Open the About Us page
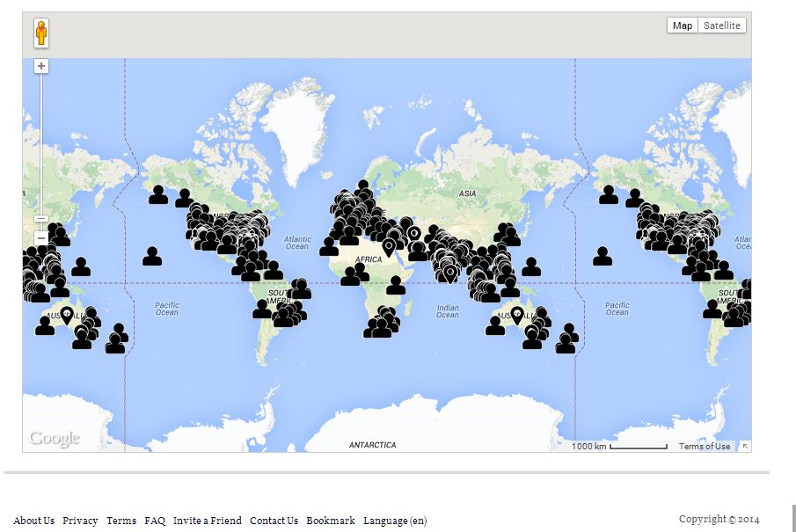Screen dimensions: 796x532 [33, 521]
